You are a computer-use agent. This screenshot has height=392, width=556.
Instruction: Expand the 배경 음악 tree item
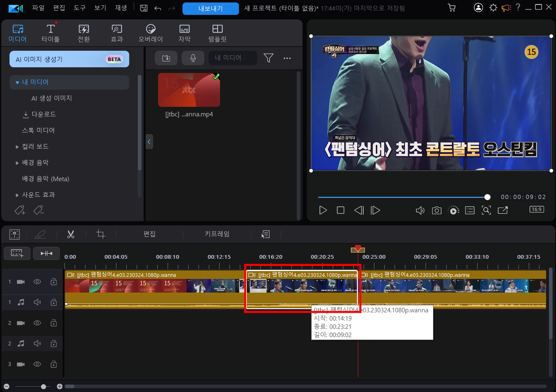(17, 163)
